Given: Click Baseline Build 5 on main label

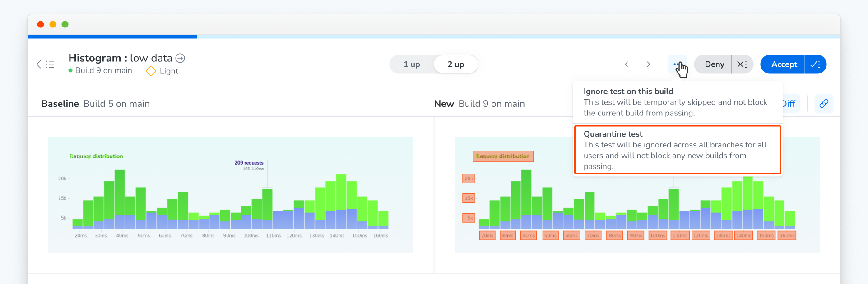Looking at the screenshot, I should pos(96,104).
